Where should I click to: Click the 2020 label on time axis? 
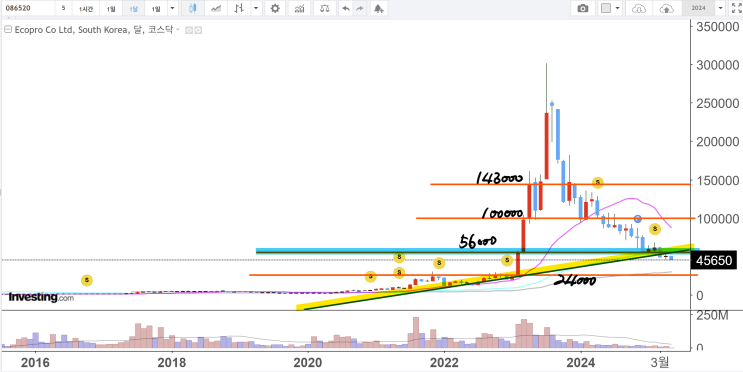308,363
